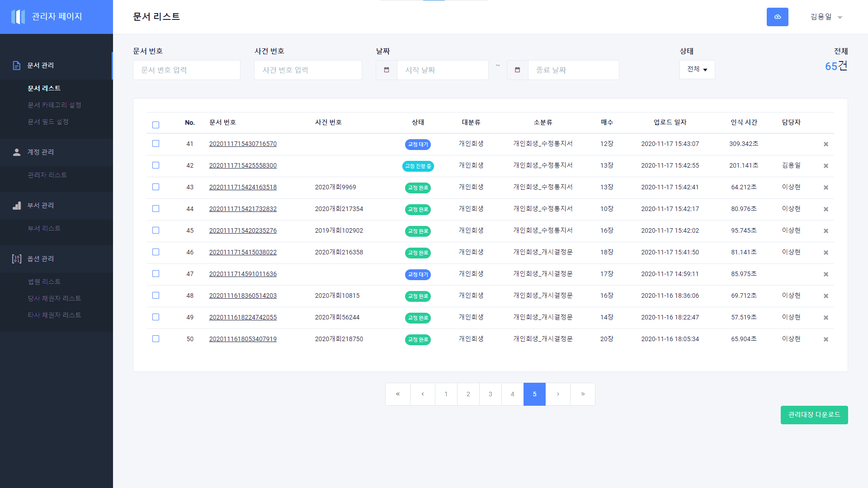Open 문서 필드 설정 in sidebar
868x488 pixels.
point(48,122)
